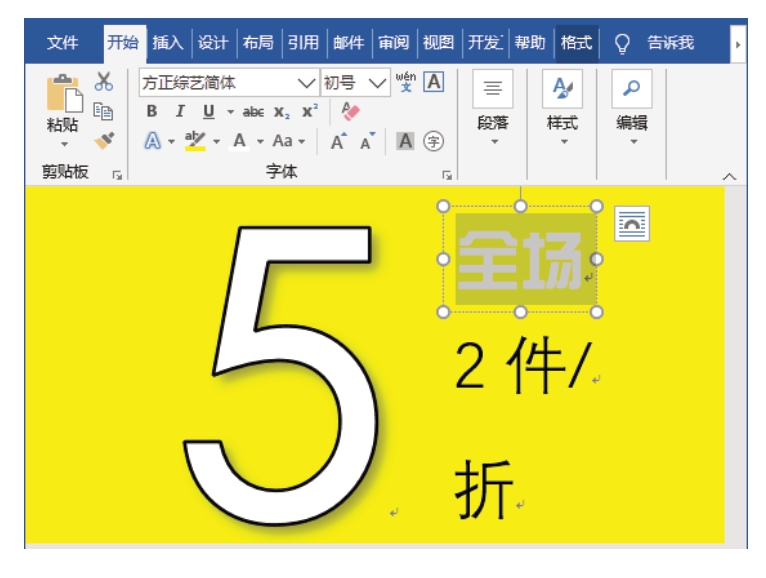Switch to the 邮件 Mailings tab
Screen dimensions: 766x578
[x=348, y=43]
